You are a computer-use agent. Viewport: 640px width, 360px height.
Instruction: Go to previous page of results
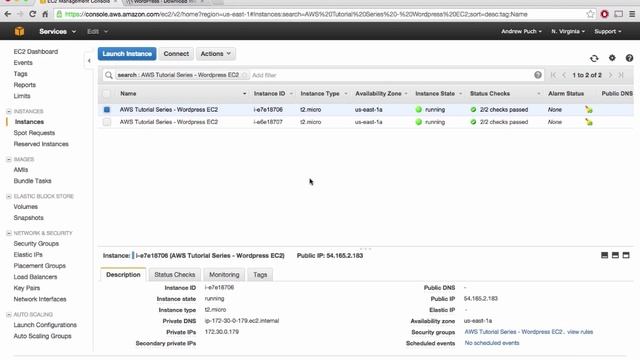pyautogui.click(x=564, y=75)
